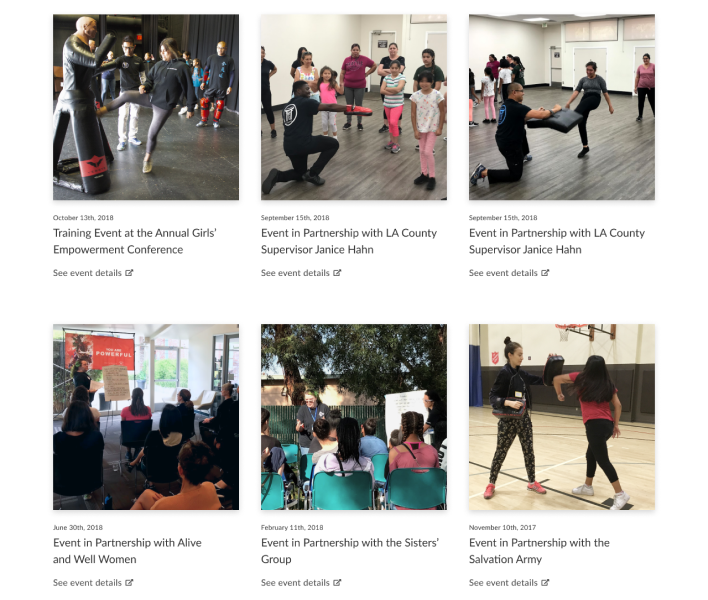Click external link icon for Salvation Army event
The height and width of the screenshot is (600, 708).
point(545,582)
